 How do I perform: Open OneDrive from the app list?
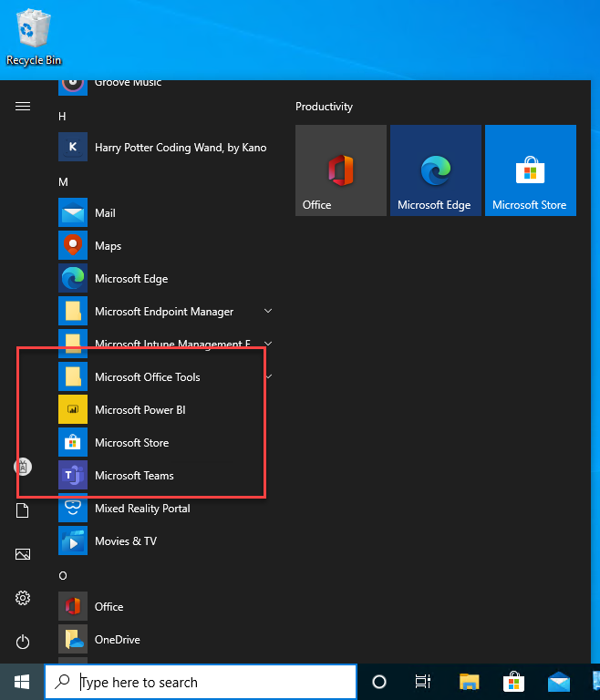click(x=165, y=639)
